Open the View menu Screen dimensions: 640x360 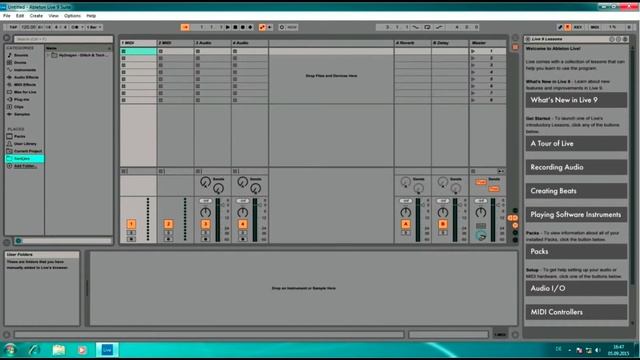53,16
